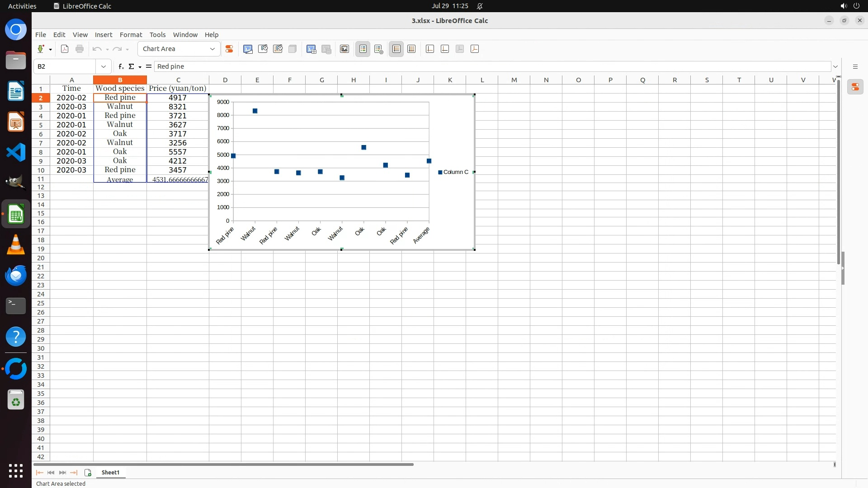The width and height of the screenshot is (868, 488).
Task: Click the horizontal scrollbar thumb
Action: click(x=223, y=464)
